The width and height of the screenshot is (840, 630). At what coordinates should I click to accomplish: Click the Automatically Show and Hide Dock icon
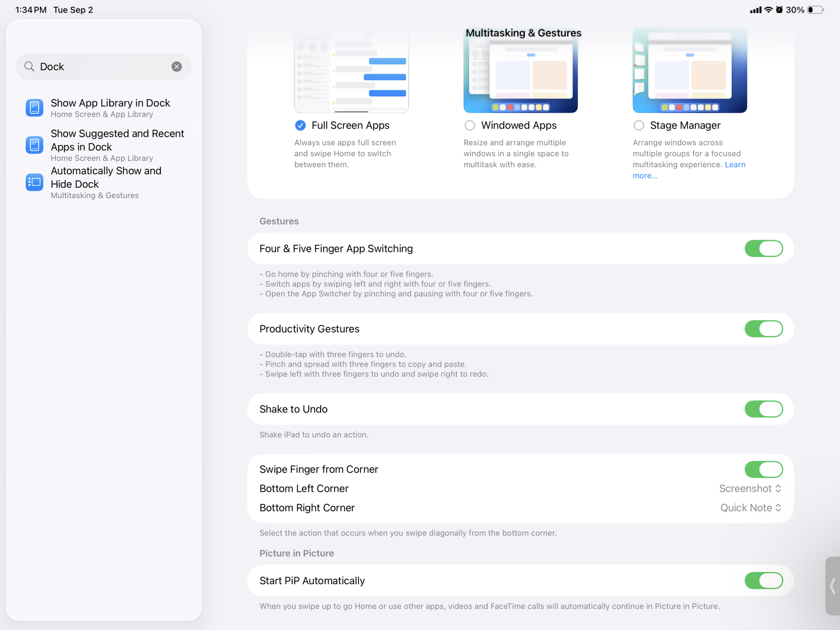coord(34,182)
